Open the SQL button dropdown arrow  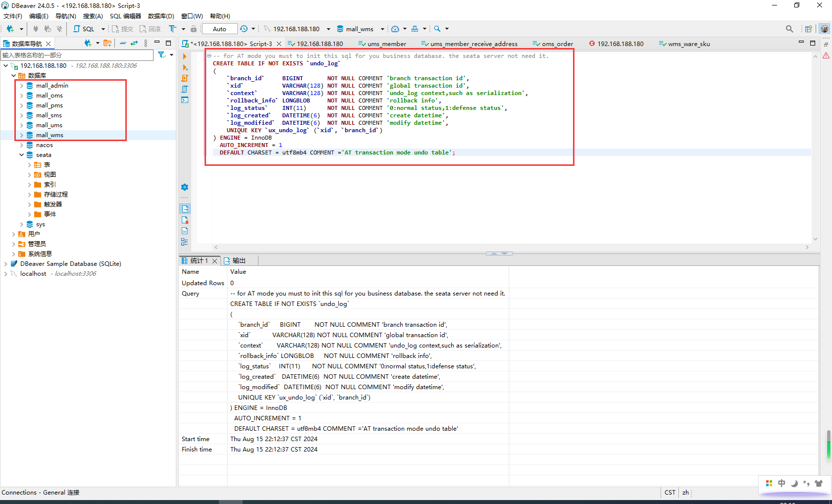pyautogui.click(x=103, y=29)
